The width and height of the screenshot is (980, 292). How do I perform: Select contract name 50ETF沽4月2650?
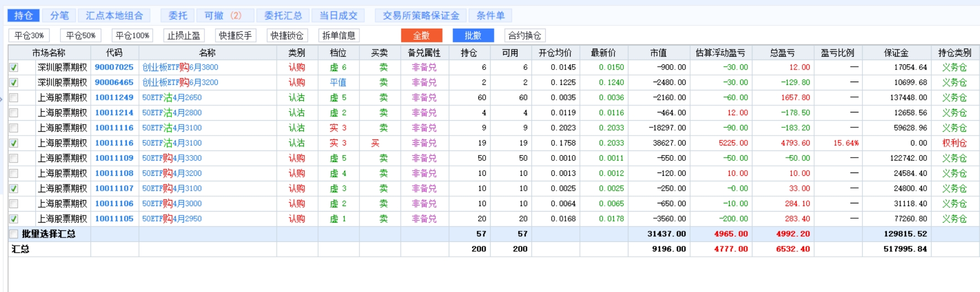[x=172, y=98]
